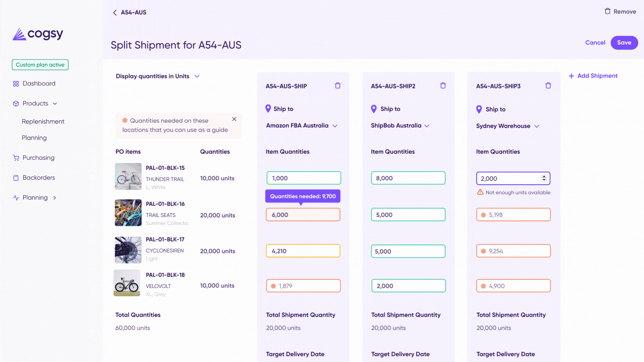Open Purchasing cart in sidebar
The height and width of the screenshot is (362, 644).
point(16,158)
